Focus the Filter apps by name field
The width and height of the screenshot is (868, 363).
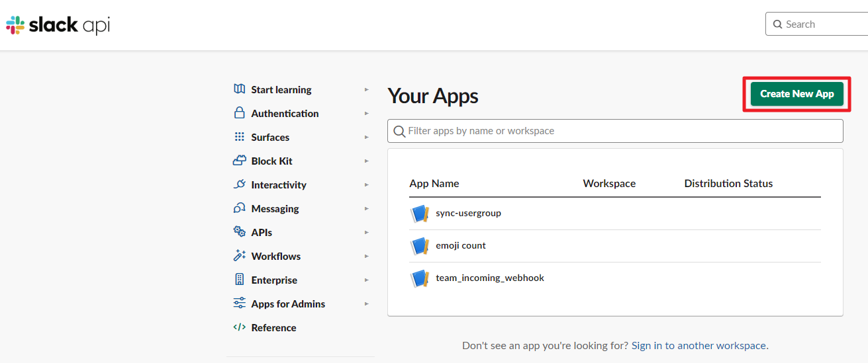615,131
